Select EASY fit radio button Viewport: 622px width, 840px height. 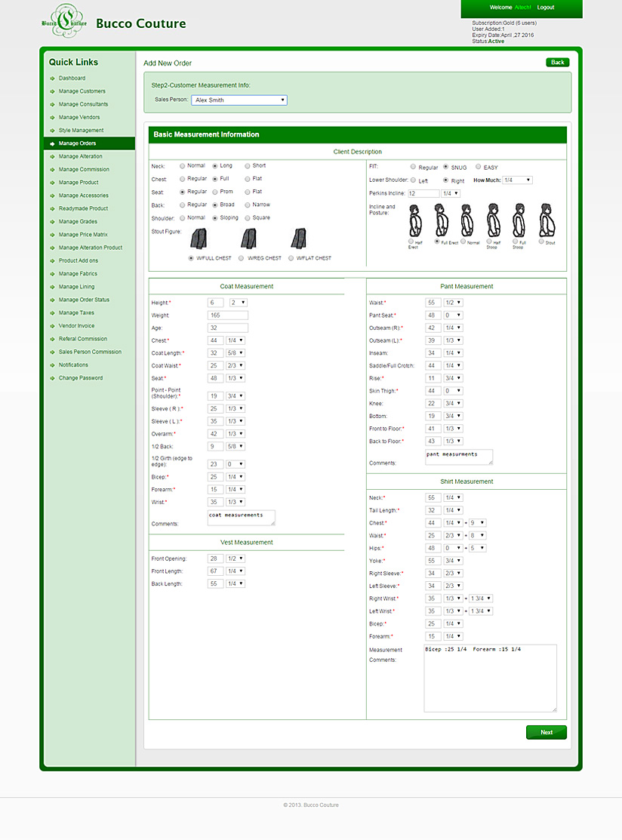tap(479, 167)
